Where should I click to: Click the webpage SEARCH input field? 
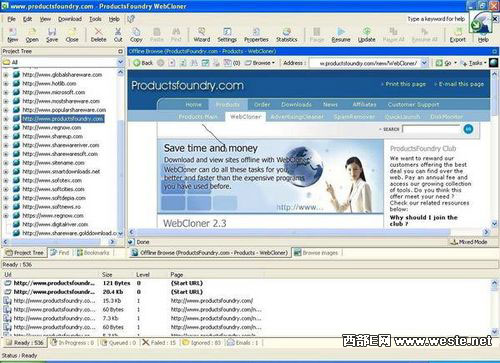click(431, 129)
